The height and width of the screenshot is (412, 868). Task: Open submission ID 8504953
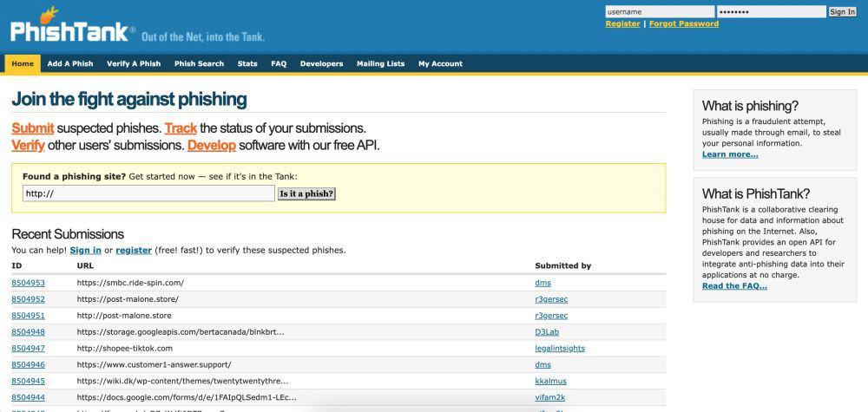(29, 283)
